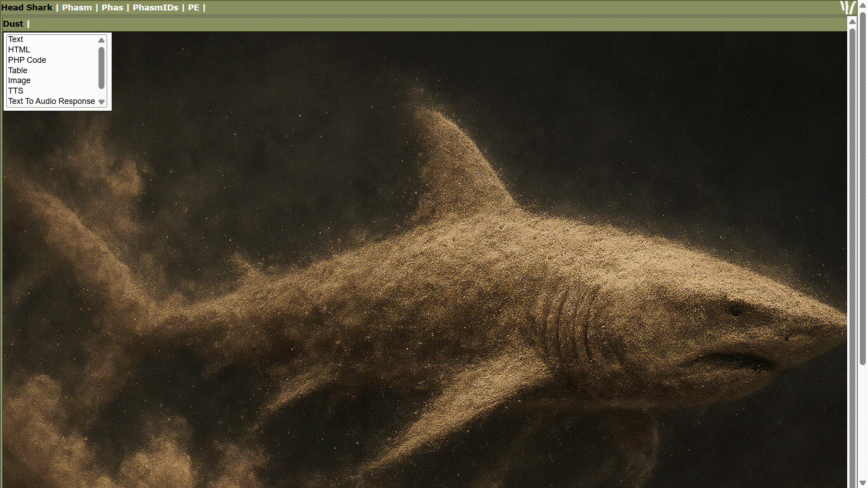Open the PhasmIDs link
The image size is (868, 488).
point(156,7)
